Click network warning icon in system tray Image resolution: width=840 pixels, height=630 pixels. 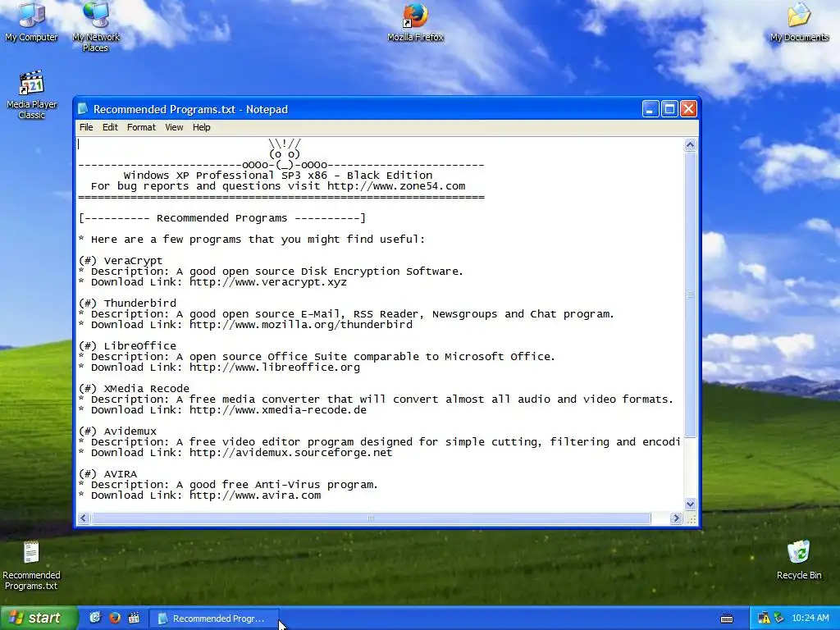[x=764, y=619]
